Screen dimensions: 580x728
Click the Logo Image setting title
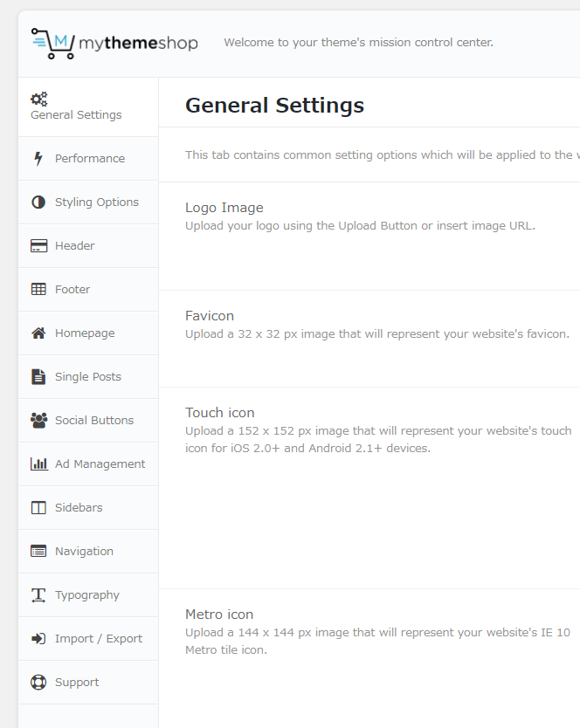click(224, 208)
